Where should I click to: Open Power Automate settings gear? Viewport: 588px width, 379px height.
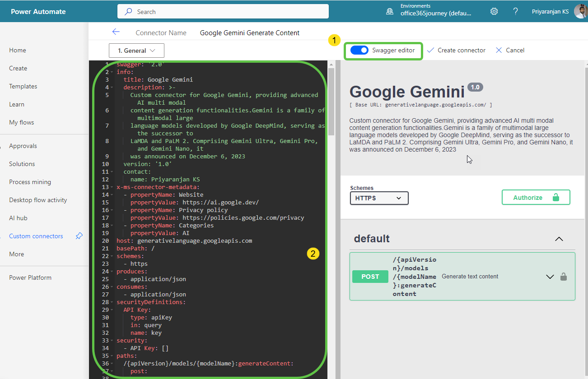coord(494,11)
